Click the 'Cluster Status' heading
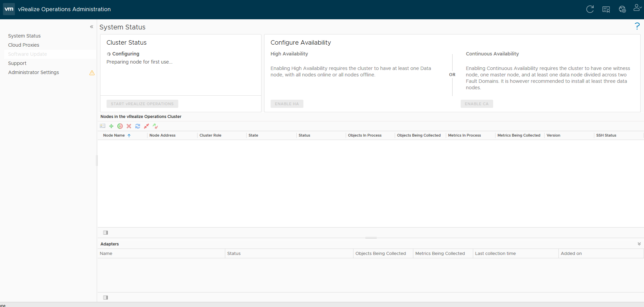 (127, 43)
